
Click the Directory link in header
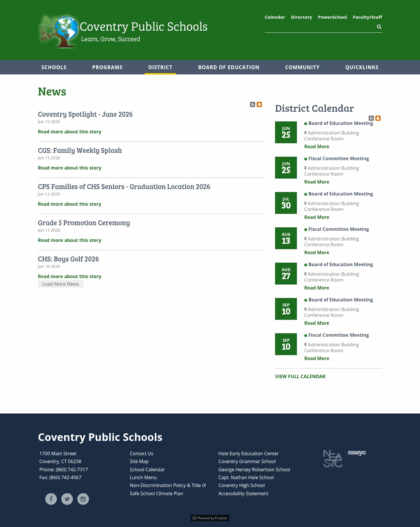tap(301, 17)
